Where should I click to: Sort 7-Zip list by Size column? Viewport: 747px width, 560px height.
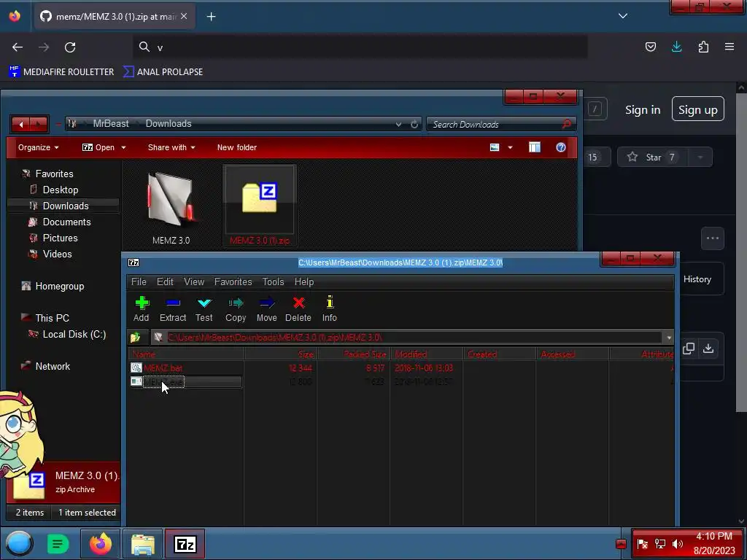point(281,354)
